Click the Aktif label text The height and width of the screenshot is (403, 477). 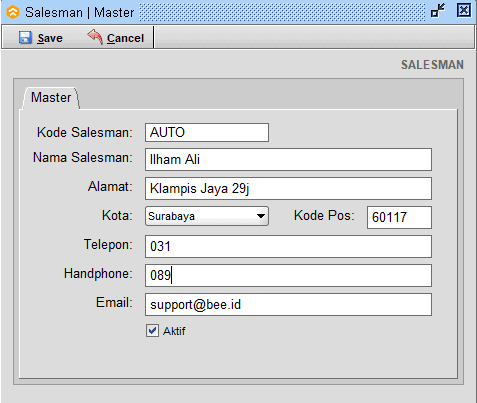coord(174,331)
